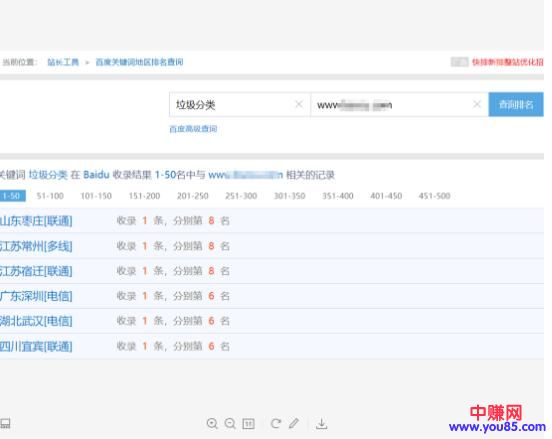Select the 201-250 ranking range tab
Screen dimensions: 552x439
coord(193,196)
